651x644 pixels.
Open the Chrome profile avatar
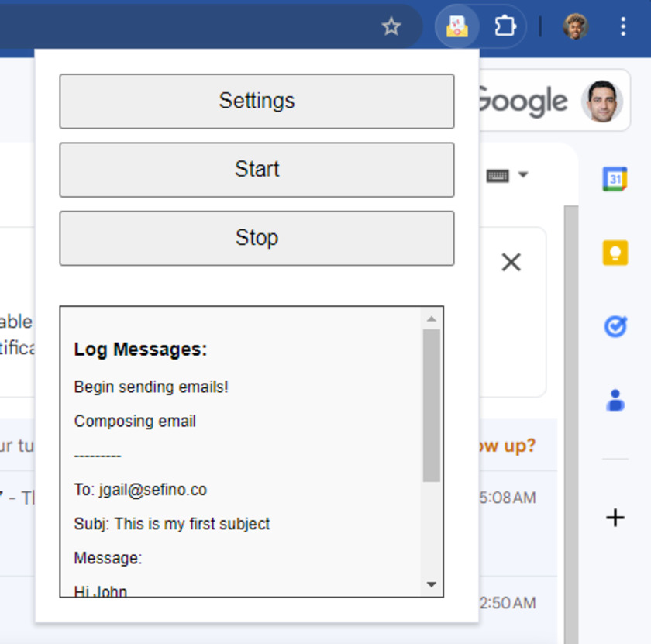(575, 26)
